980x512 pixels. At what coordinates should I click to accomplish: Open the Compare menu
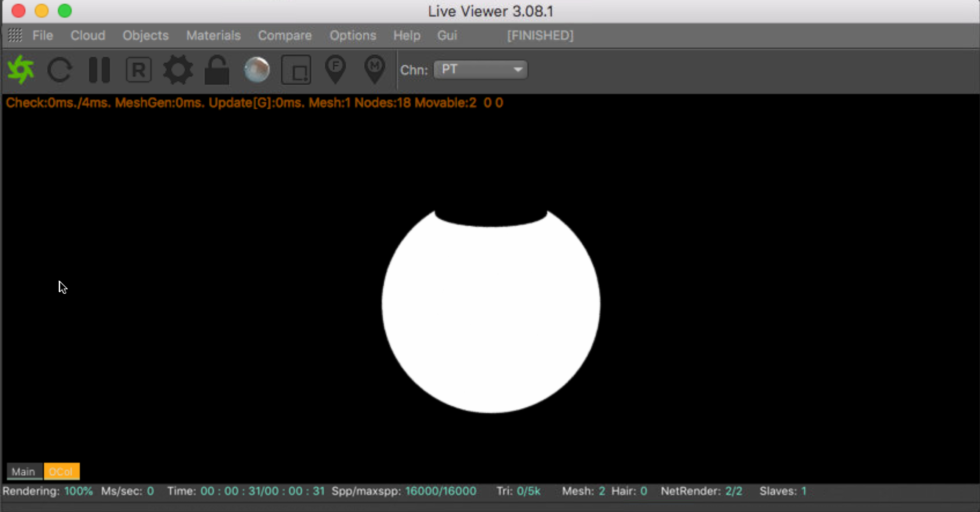[x=285, y=35]
